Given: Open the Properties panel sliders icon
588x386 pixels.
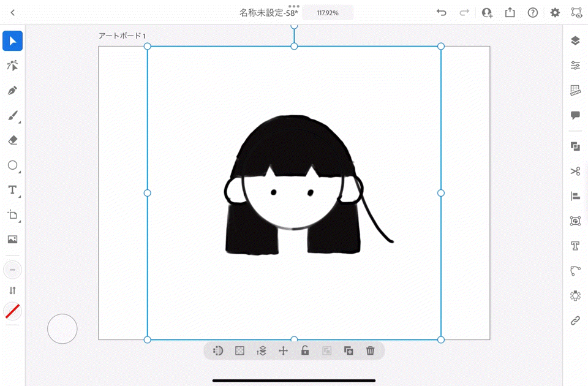Looking at the screenshot, I should [575, 66].
